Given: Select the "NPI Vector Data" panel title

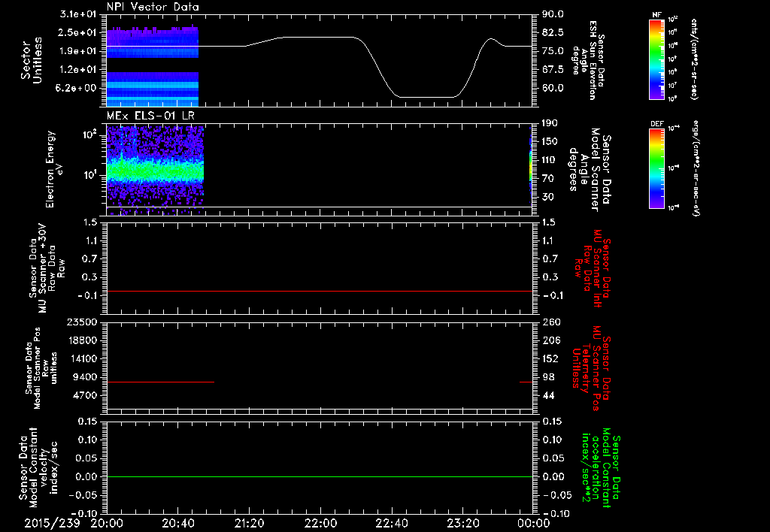Looking at the screenshot, I should point(153,7).
